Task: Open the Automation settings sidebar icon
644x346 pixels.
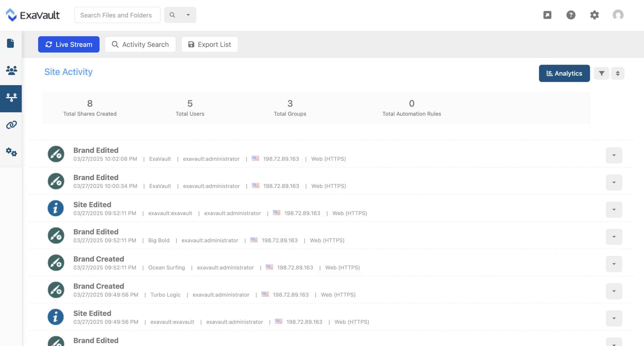Action: [11, 152]
